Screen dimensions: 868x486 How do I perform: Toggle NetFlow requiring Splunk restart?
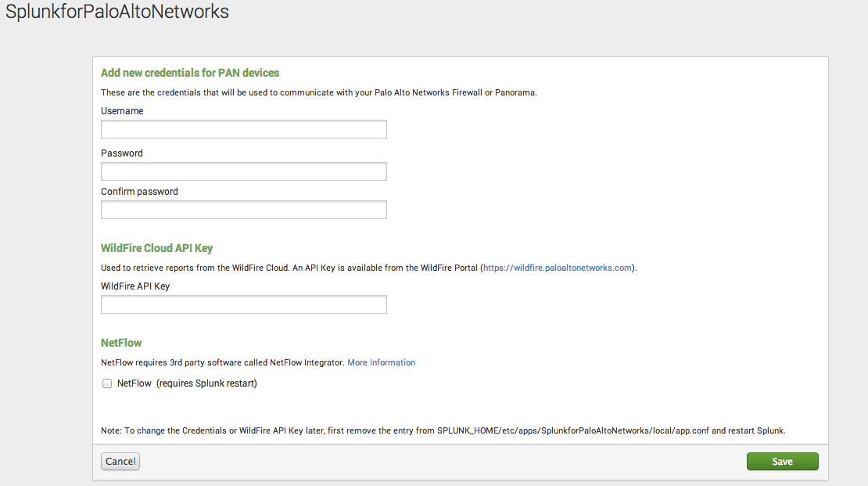pyautogui.click(x=106, y=383)
